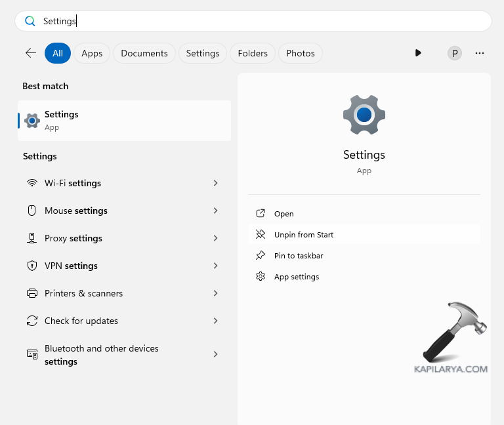Click the large Settings gear icon
The width and height of the screenshot is (504, 425).
point(364,115)
